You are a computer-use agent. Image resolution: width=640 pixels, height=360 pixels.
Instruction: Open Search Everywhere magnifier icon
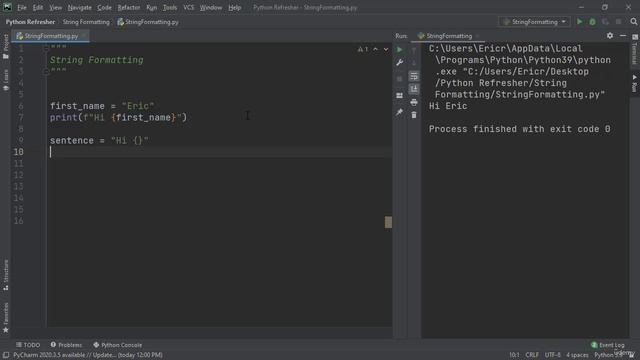[x=633, y=22]
